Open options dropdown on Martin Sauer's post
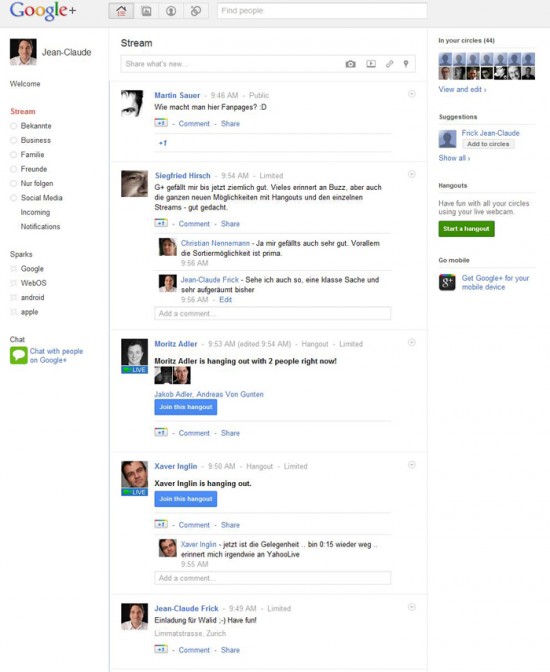This screenshot has height=672, width=550. pyautogui.click(x=412, y=94)
